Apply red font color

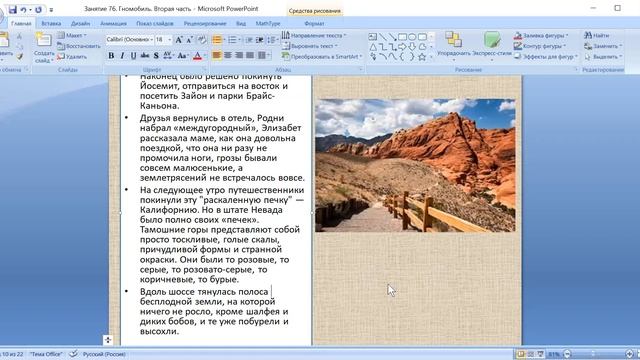click(x=197, y=56)
